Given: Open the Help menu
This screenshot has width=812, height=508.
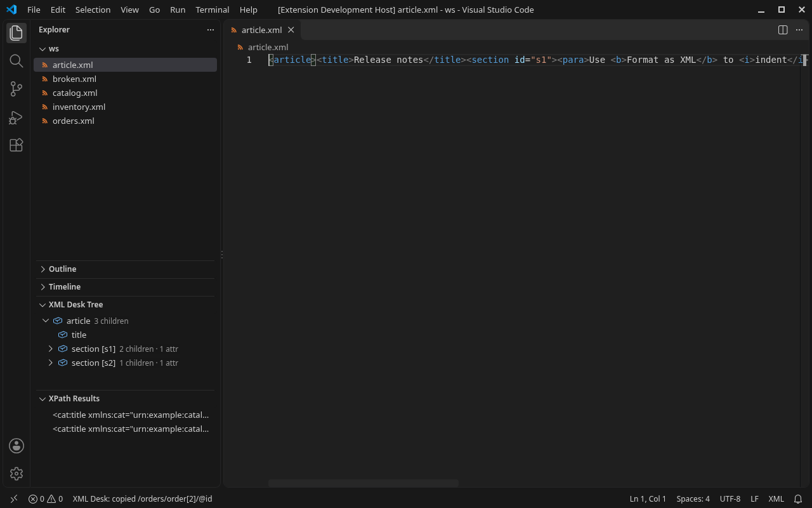Looking at the screenshot, I should (249, 10).
